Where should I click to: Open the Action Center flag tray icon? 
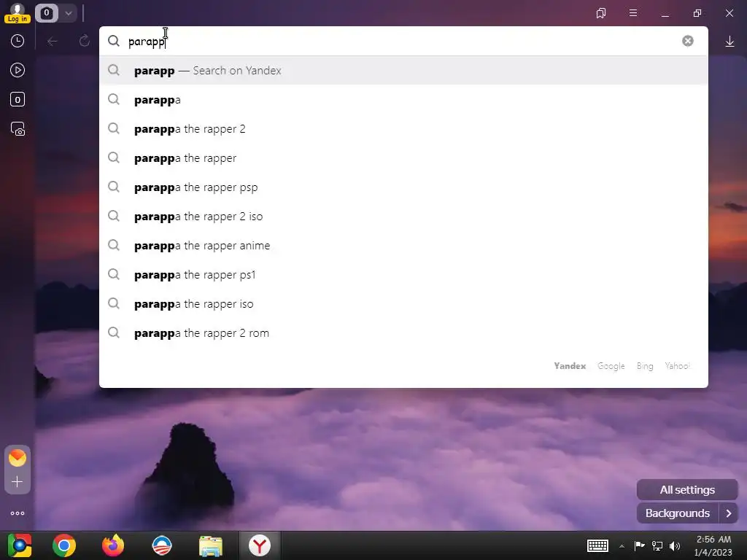click(x=639, y=545)
